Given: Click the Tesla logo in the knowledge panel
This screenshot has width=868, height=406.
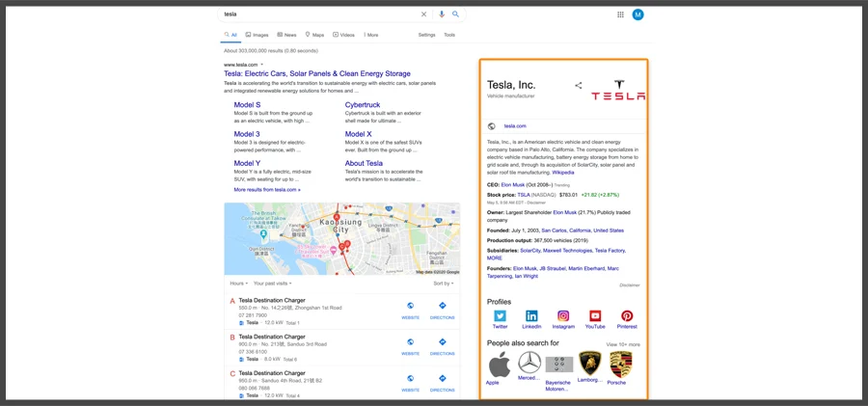Looking at the screenshot, I should [618, 91].
